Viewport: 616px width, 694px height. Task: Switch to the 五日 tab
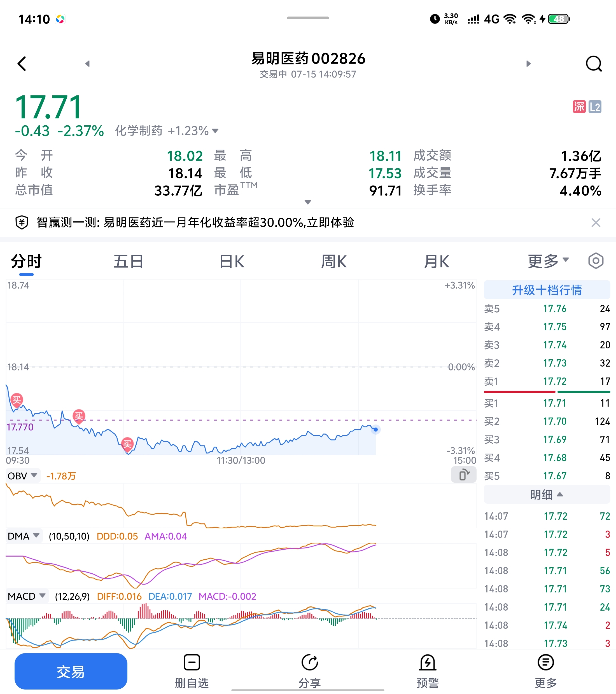(x=129, y=261)
